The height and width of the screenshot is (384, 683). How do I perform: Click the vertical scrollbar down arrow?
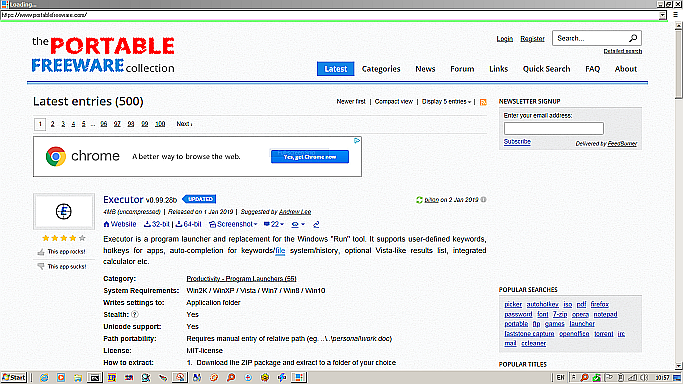[x=678, y=366]
